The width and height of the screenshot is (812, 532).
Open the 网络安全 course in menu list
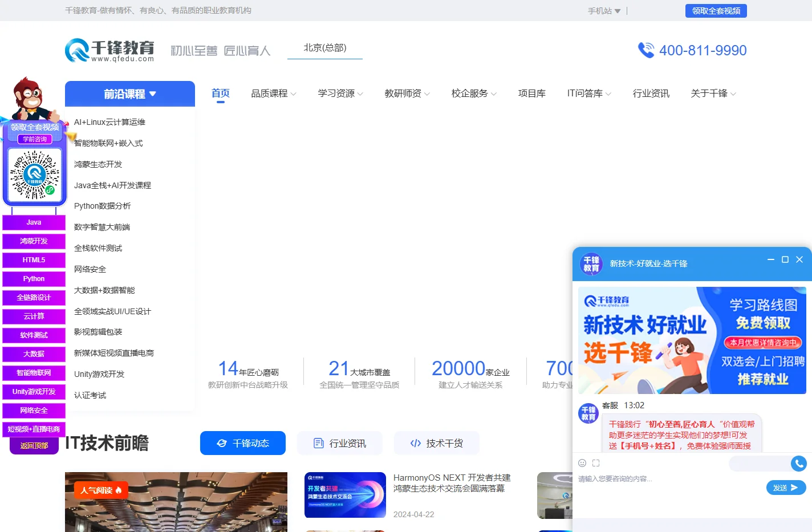90,269
